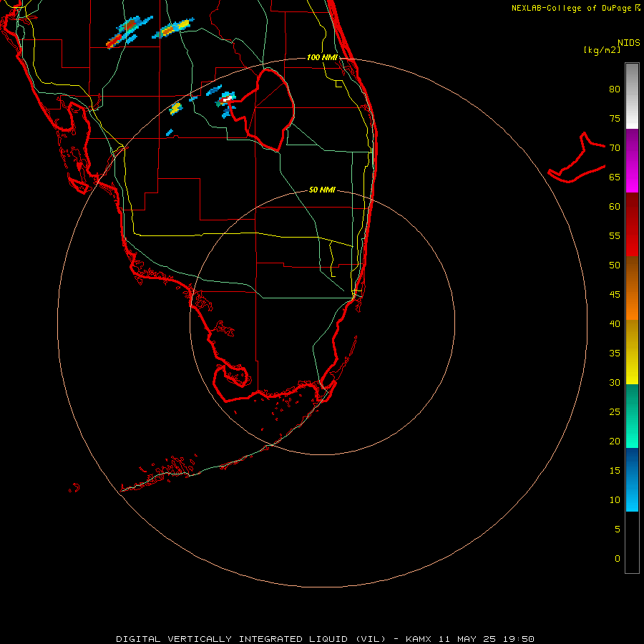Click the KAMX radar site identifier
The width and height of the screenshot is (644, 644).
[x=419, y=639]
